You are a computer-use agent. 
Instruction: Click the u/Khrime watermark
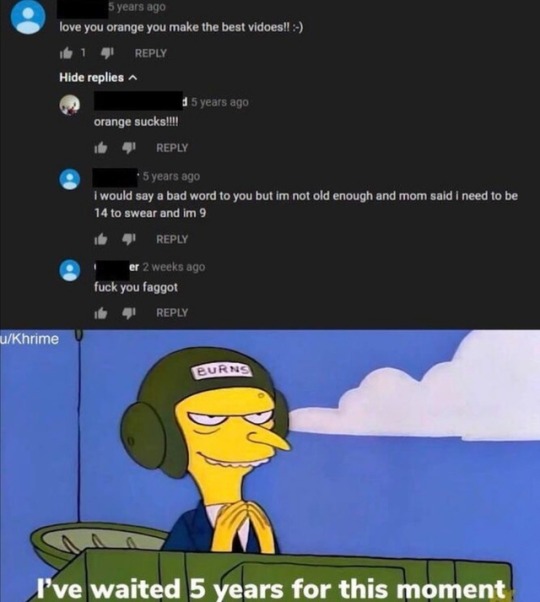click(x=30, y=339)
